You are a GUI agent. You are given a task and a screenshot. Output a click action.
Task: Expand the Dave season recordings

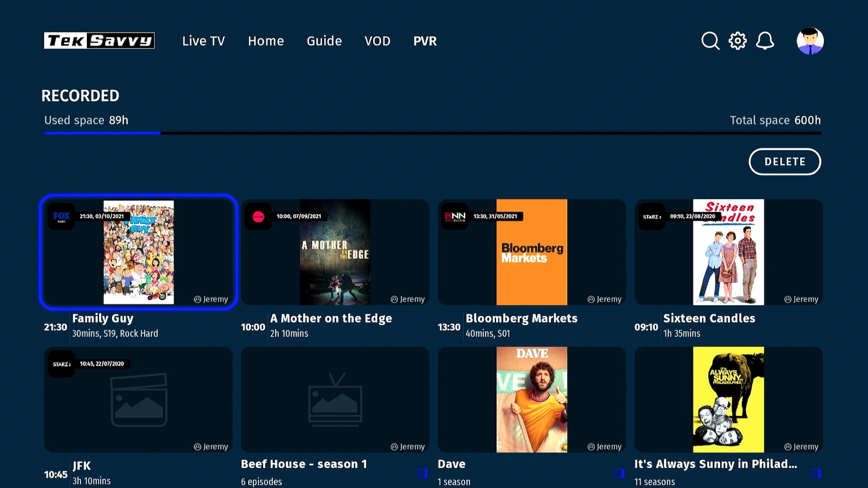tap(620, 473)
